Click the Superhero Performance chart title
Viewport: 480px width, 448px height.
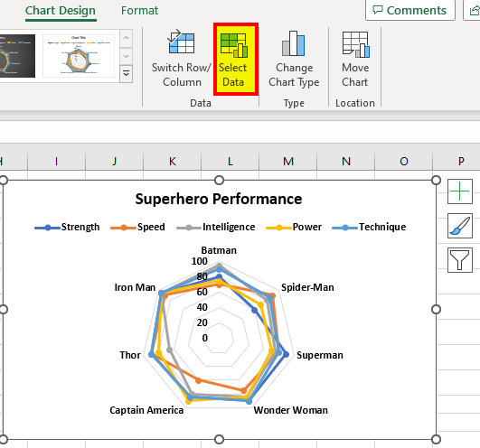click(219, 199)
